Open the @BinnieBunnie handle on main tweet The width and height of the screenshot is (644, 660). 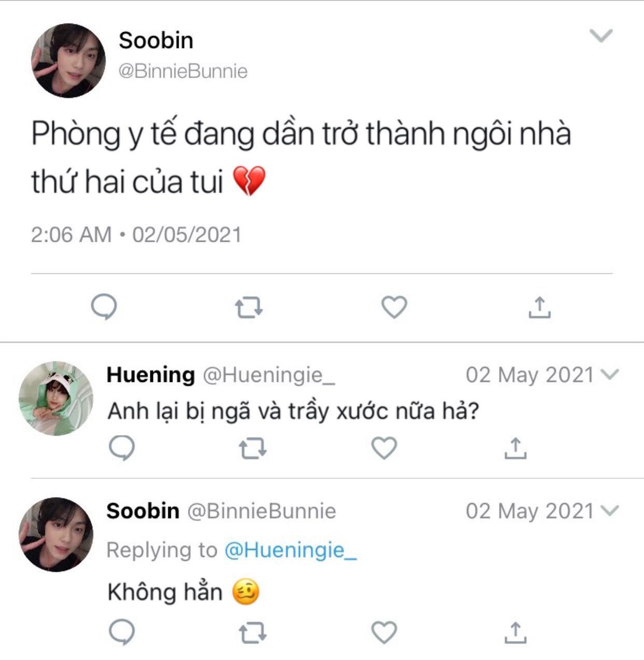tap(183, 71)
